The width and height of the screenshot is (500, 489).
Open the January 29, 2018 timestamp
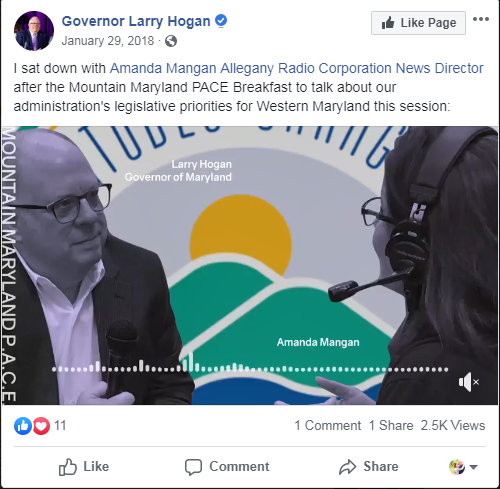[108, 41]
